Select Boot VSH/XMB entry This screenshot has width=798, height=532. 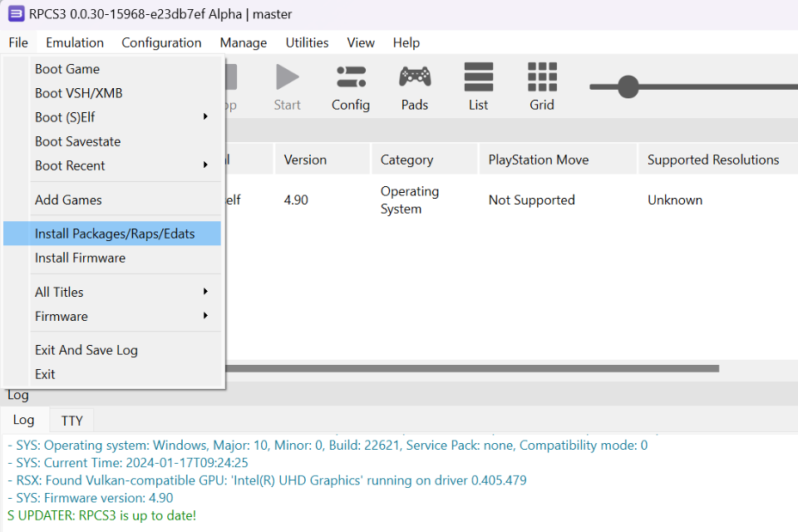pos(112,93)
